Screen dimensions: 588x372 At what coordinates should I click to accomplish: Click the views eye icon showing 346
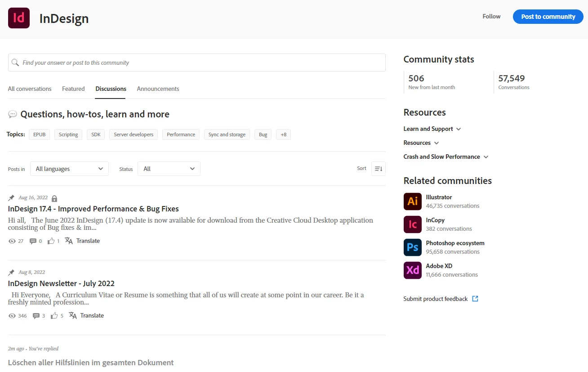click(12, 316)
